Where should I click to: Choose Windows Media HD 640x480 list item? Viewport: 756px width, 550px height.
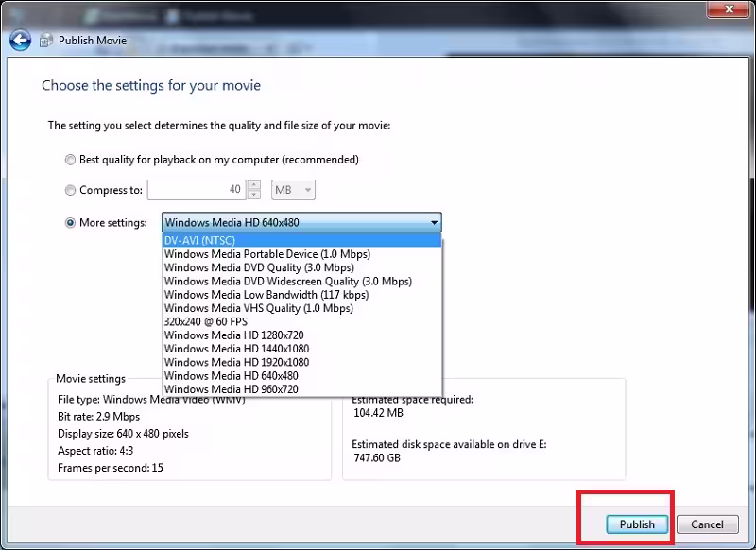pyautogui.click(x=301, y=375)
